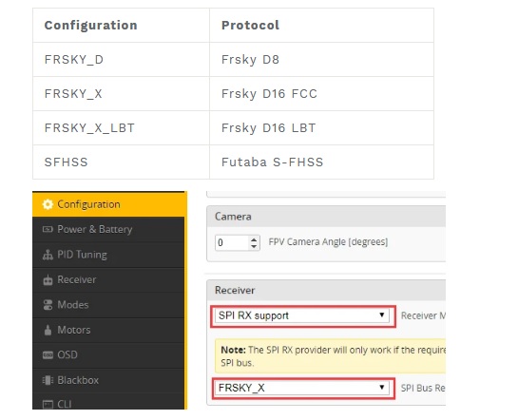Open the SPI RX support dropdown

click(302, 315)
